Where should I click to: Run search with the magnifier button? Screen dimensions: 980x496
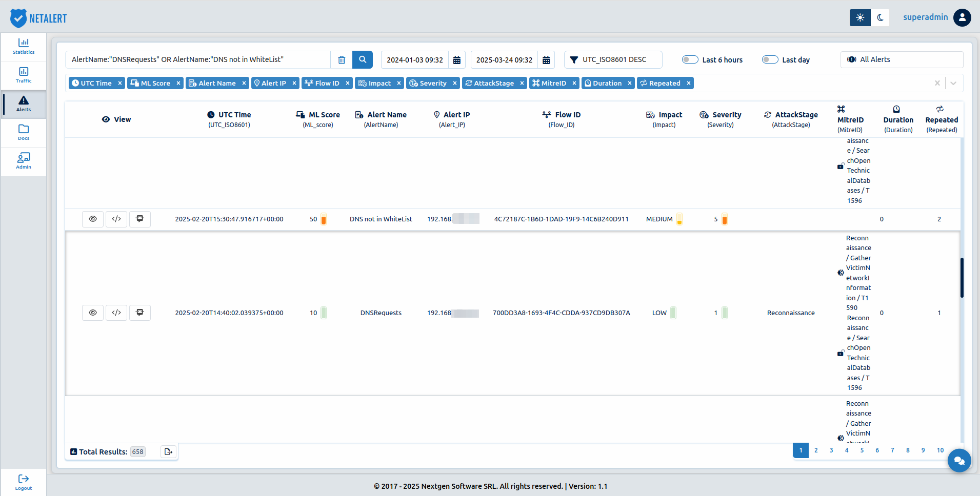point(363,60)
